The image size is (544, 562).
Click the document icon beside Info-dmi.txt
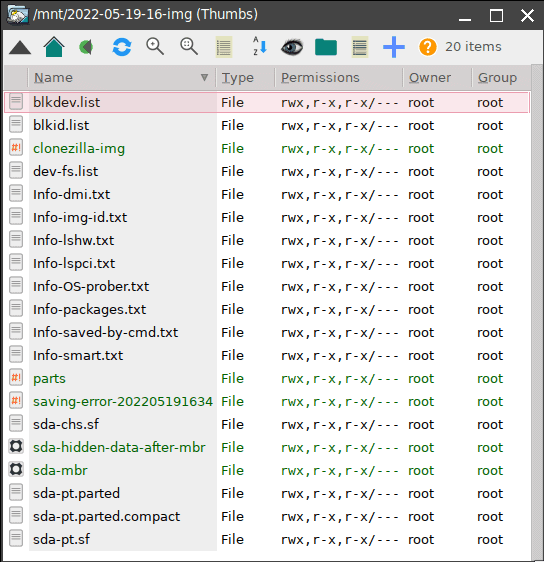point(16,194)
